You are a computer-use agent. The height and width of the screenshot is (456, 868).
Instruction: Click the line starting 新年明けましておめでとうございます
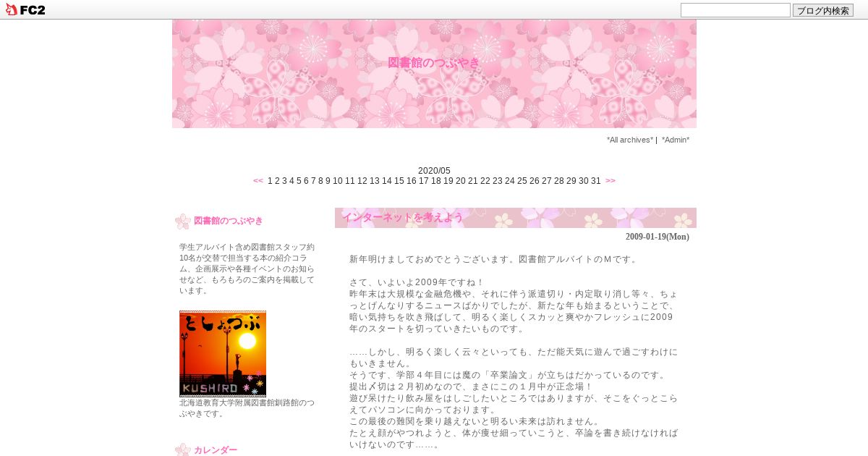[x=494, y=259]
